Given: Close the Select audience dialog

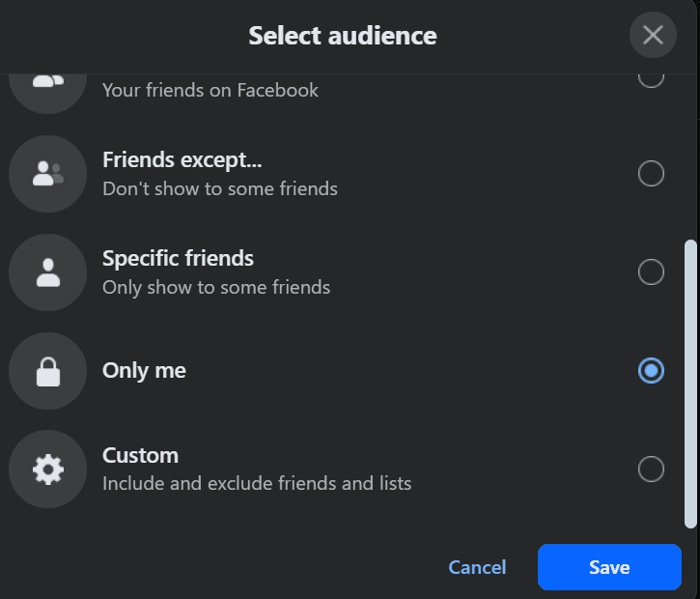Looking at the screenshot, I should 653,36.
